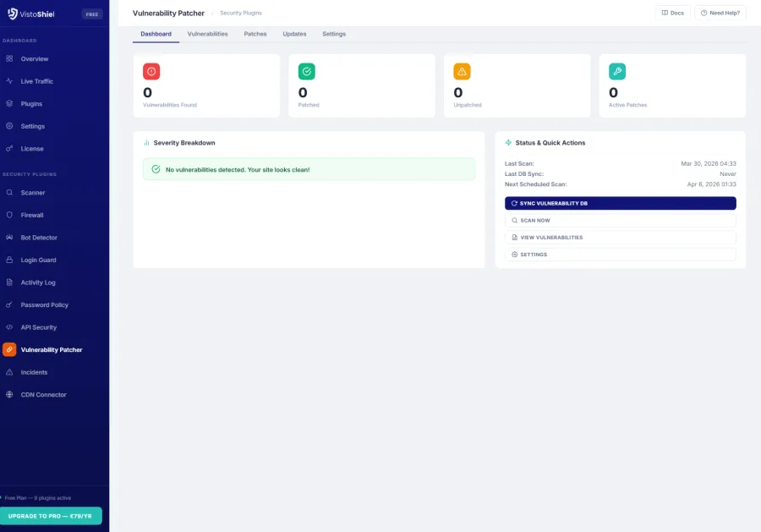
Task: Click the Active Patches key icon
Action: click(x=617, y=71)
